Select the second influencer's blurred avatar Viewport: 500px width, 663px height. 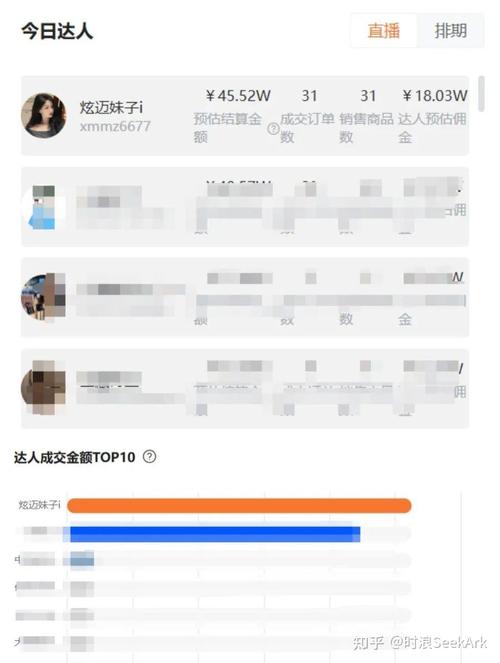(44, 207)
